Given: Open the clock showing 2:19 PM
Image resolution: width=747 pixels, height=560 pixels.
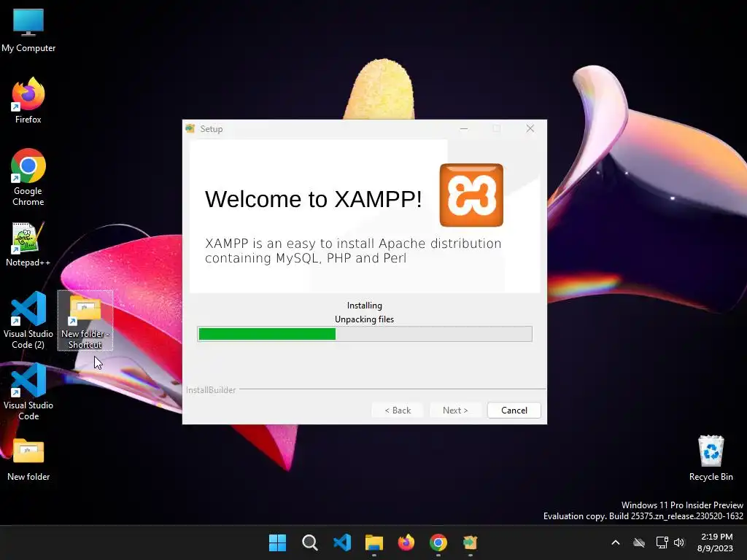Looking at the screenshot, I should coord(716,542).
